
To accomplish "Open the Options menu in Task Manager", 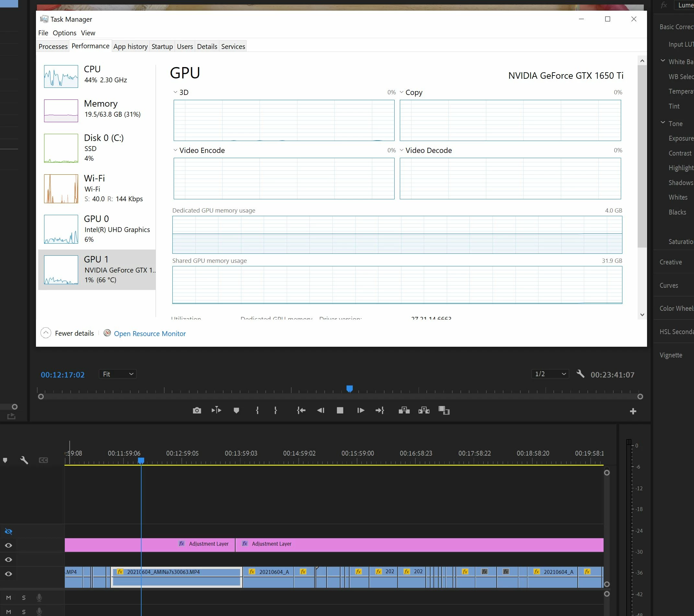I will 64,33.
